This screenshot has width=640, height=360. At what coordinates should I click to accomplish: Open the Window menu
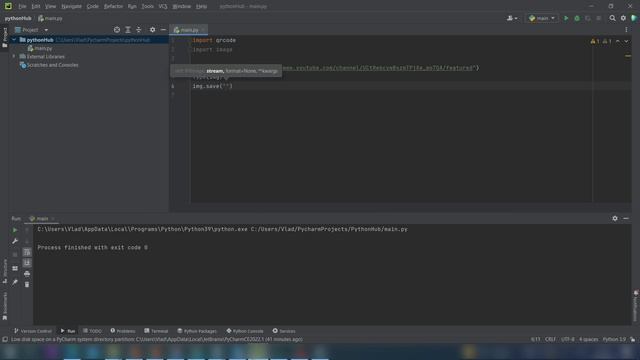click(x=182, y=7)
